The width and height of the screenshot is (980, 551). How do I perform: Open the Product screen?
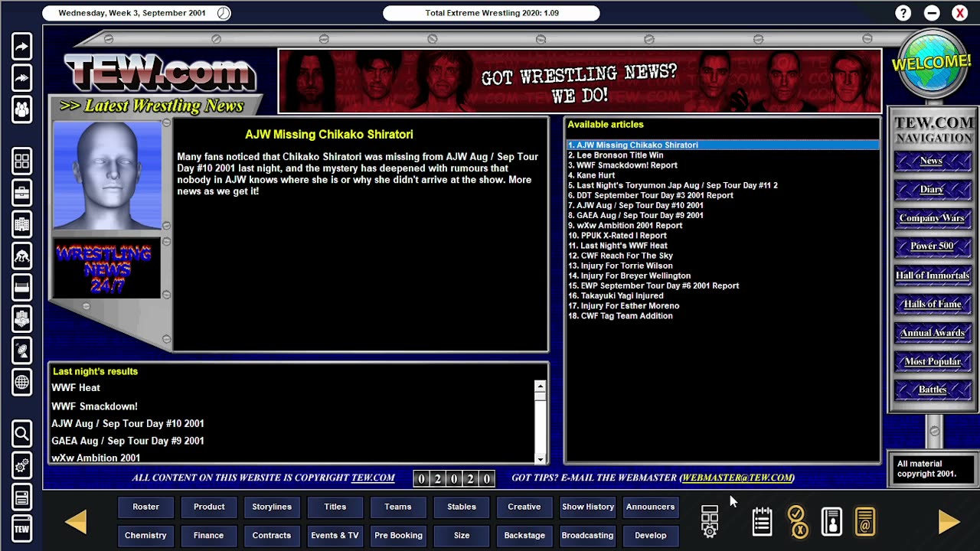click(x=209, y=507)
